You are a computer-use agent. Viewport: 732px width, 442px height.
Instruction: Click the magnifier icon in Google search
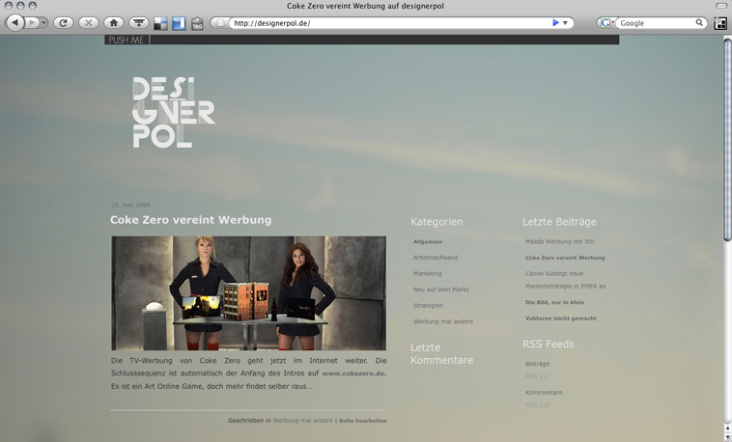[x=700, y=22]
